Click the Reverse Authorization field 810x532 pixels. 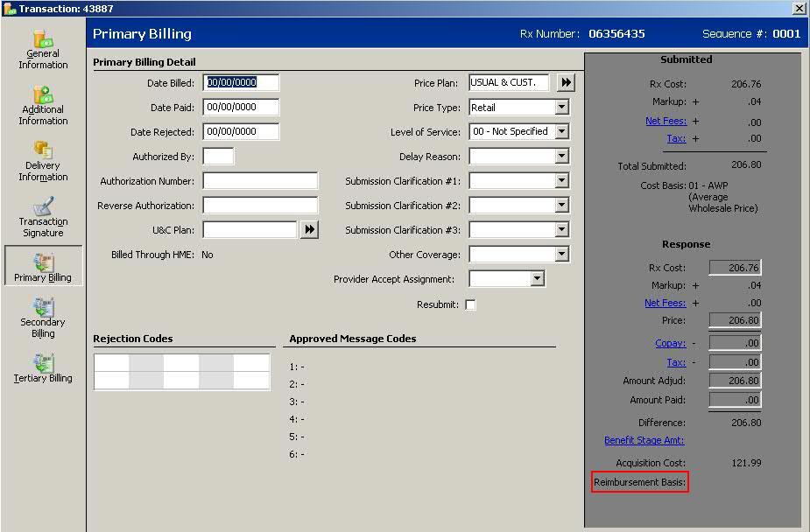click(260, 206)
